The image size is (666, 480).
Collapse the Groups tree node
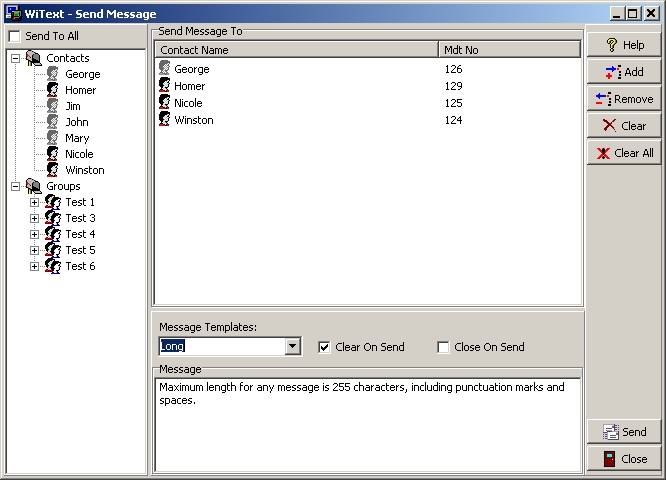point(15,186)
